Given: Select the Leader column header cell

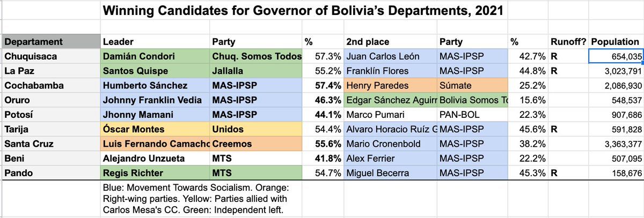Looking at the screenshot, I should (x=155, y=42).
